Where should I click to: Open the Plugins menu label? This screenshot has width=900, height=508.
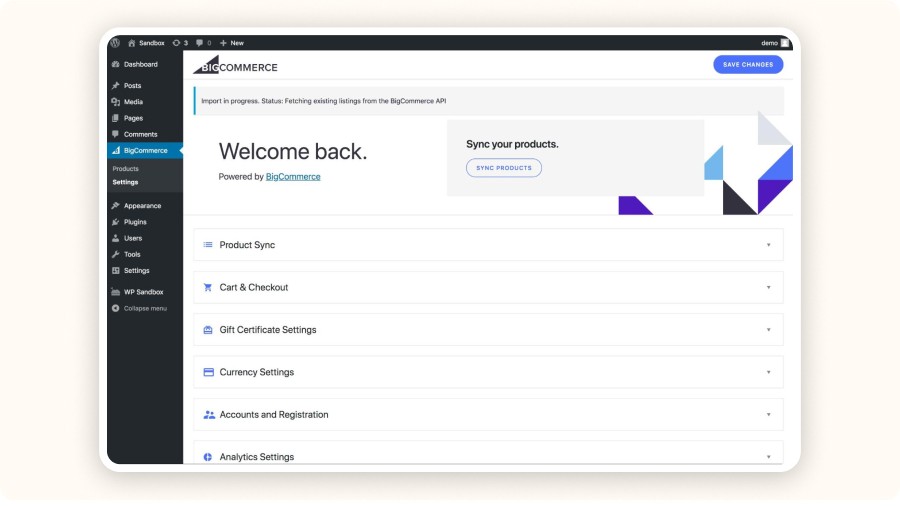pos(135,222)
